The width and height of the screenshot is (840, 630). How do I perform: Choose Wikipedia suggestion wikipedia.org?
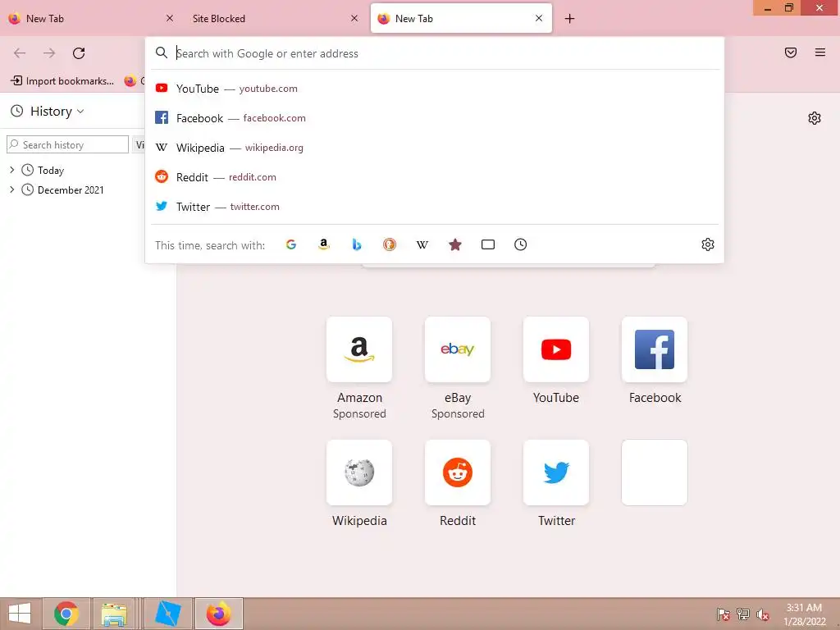(435, 148)
